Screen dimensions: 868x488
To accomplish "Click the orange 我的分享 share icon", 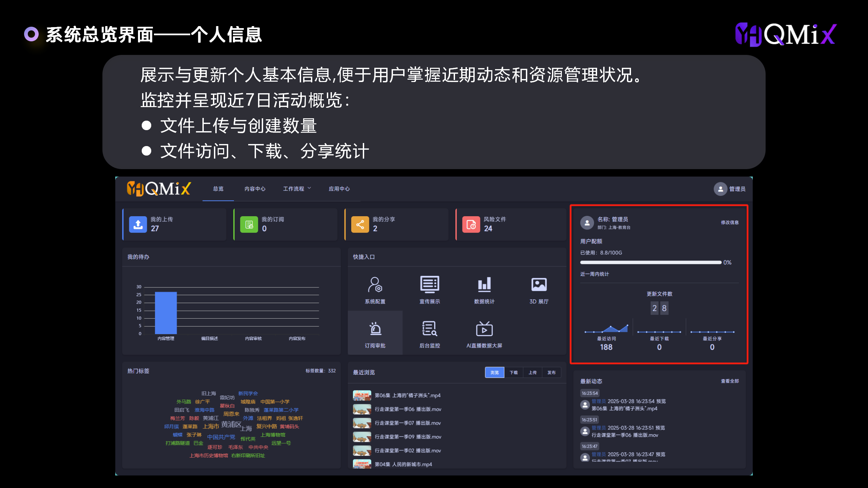I will tap(360, 224).
